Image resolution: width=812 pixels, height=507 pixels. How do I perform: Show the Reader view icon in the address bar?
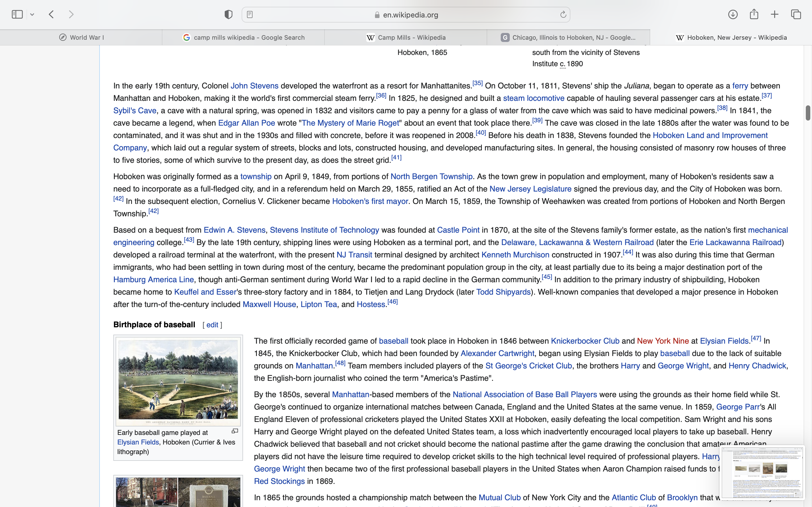pos(250,14)
